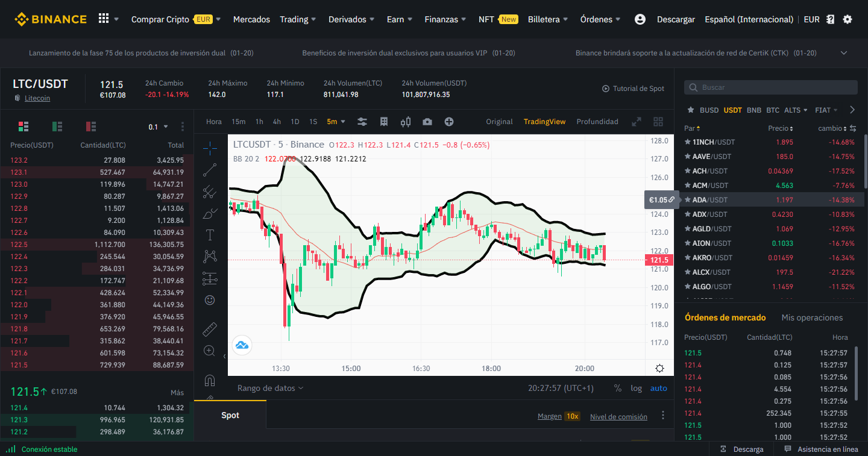Switch change column with swap arrows icon
This screenshot has height=456, width=868.
coord(853,128)
